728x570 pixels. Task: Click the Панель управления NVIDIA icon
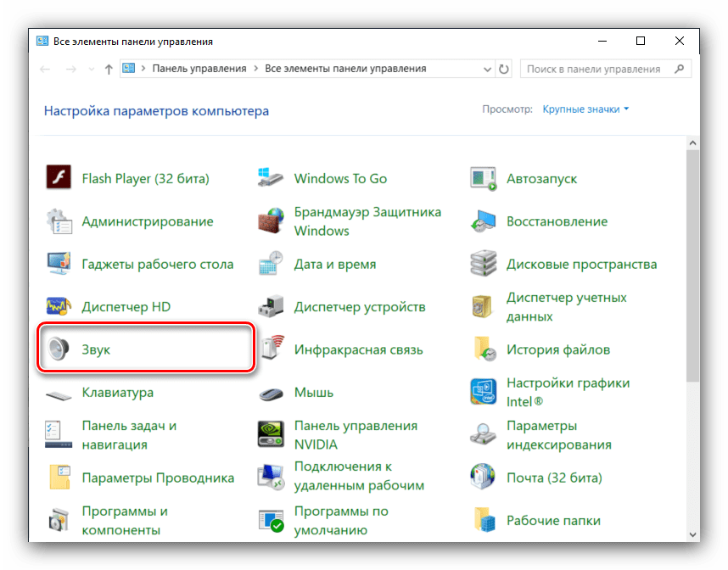[271, 434]
